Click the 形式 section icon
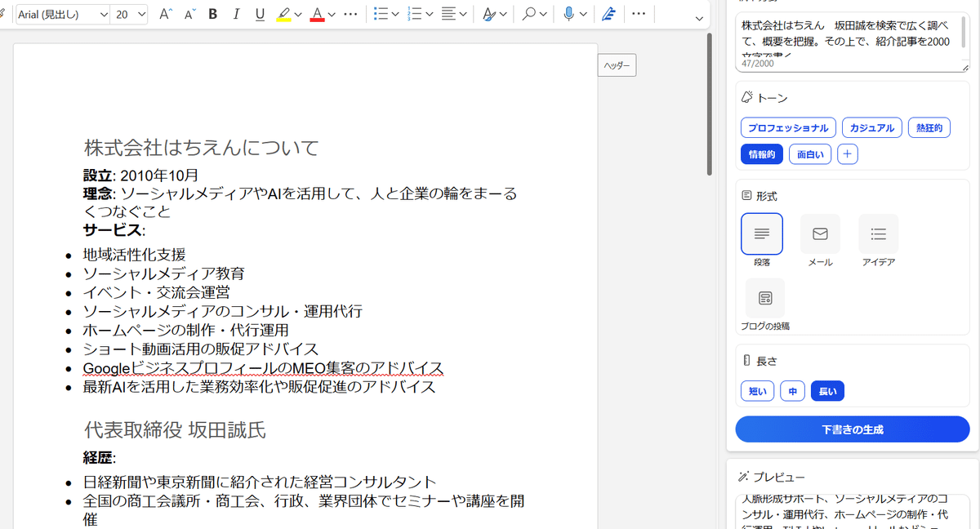 pos(746,196)
